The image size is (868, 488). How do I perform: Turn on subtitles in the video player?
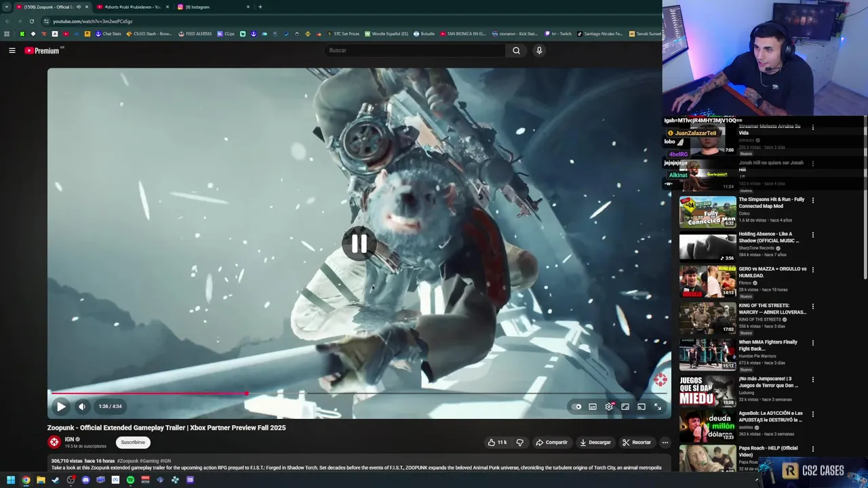(593, 407)
